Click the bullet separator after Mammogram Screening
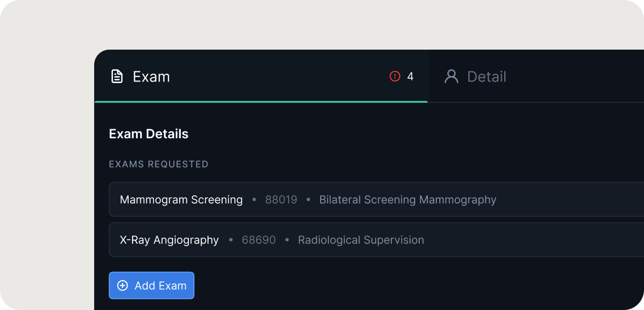The height and width of the screenshot is (310, 644). point(254,200)
